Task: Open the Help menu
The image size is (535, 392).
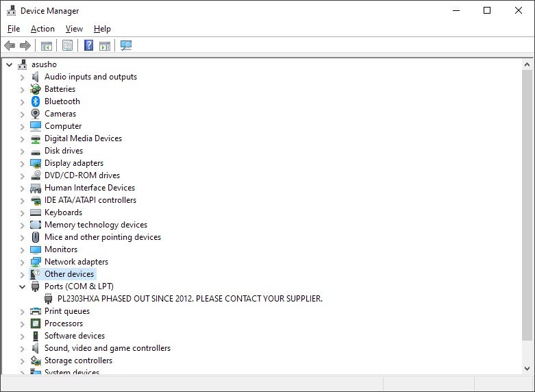Action: tap(102, 29)
